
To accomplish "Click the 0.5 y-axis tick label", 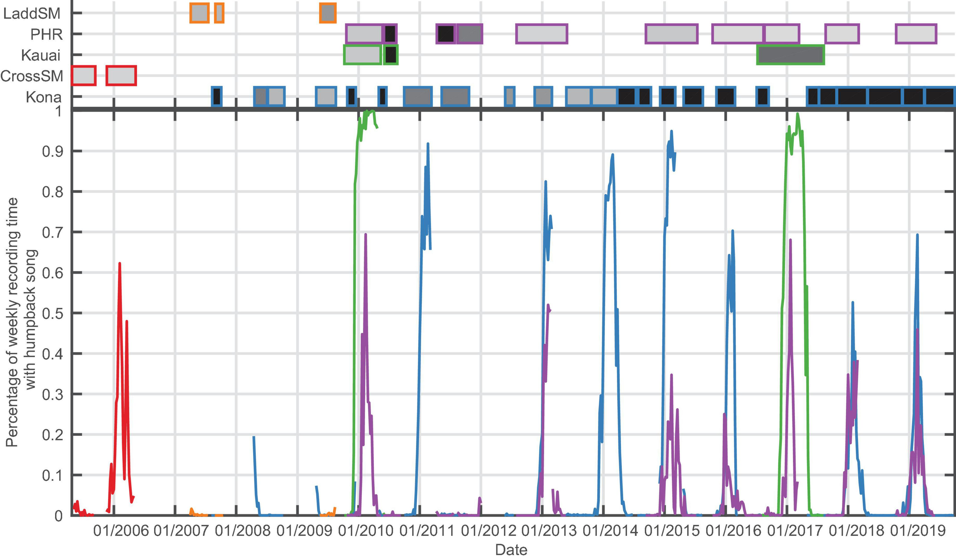I will pos(52,313).
